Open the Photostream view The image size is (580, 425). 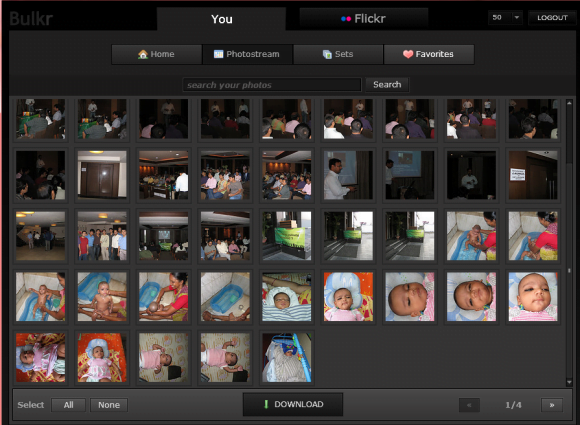247,54
